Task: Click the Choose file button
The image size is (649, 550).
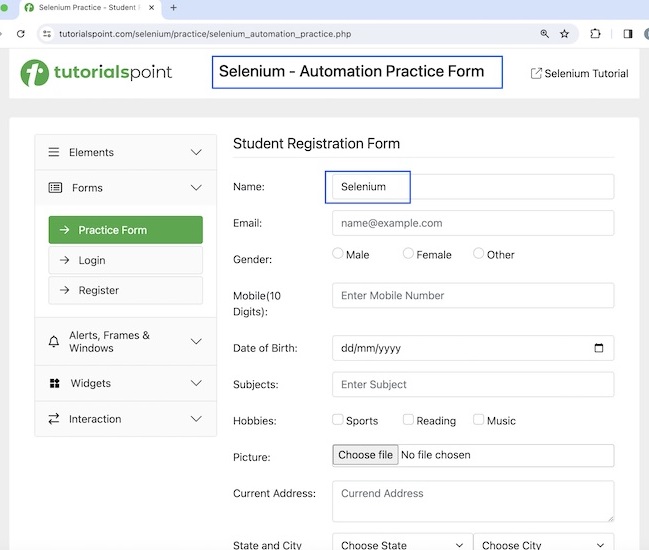Action: (x=365, y=456)
